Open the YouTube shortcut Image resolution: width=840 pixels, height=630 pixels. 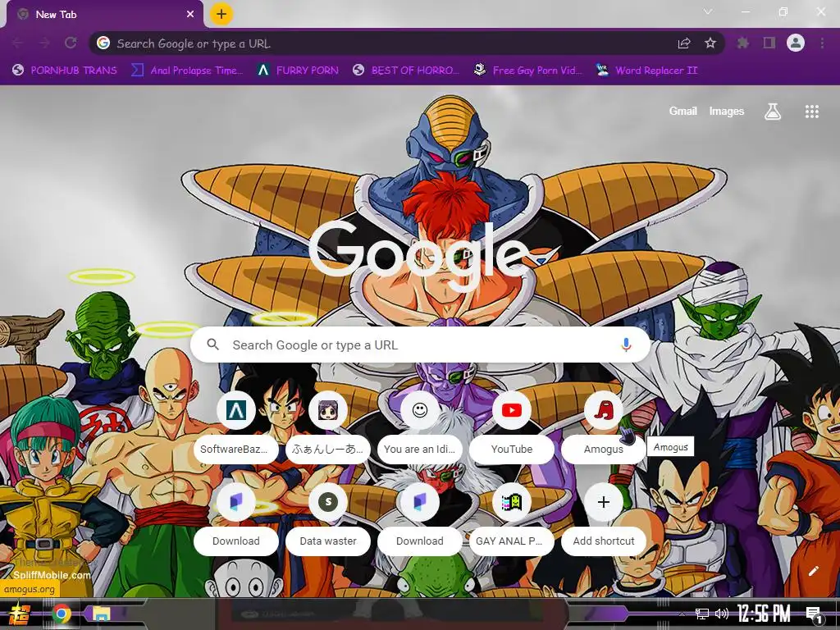click(512, 426)
